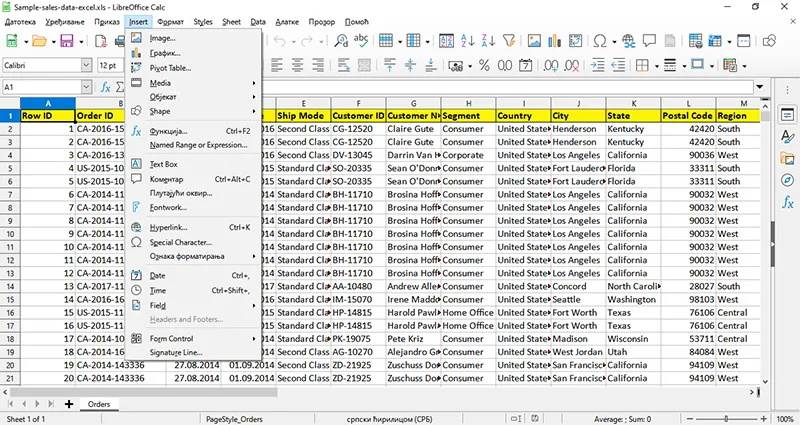Click the Insert Comment toolbar icon
Image resolution: width=800 pixels, height=425 pixels.
click(649, 41)
